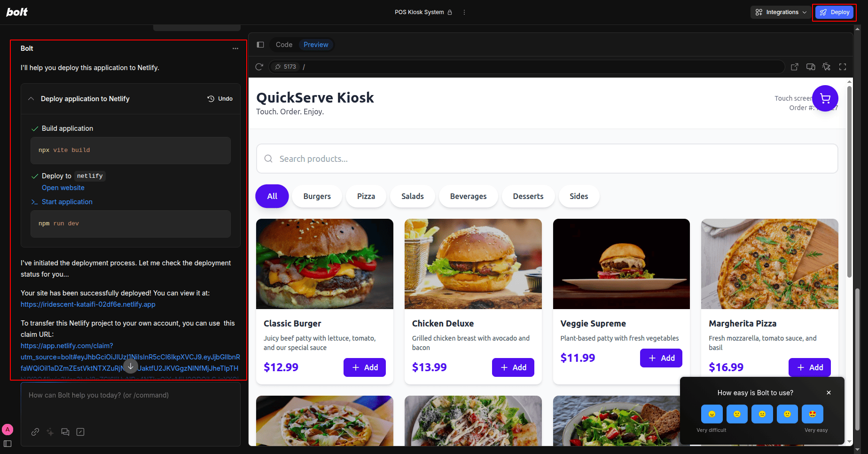Open the Integrations dropdown

pyautogui.click(x=781, y=12)
